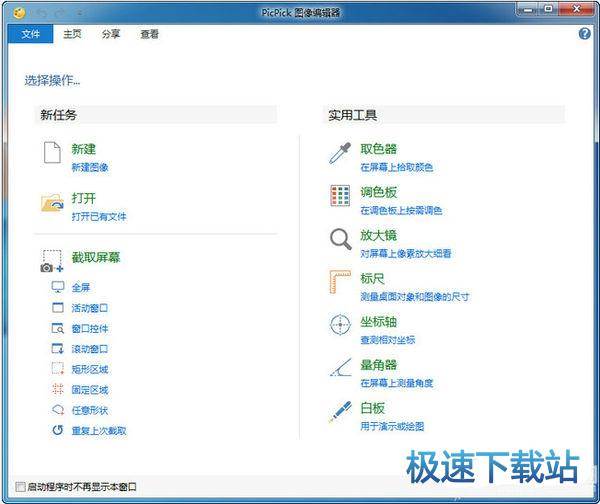Viewport: 600px width, 504px height.
Task: Click the 选择操作... heading text
Action: (52, 80)
